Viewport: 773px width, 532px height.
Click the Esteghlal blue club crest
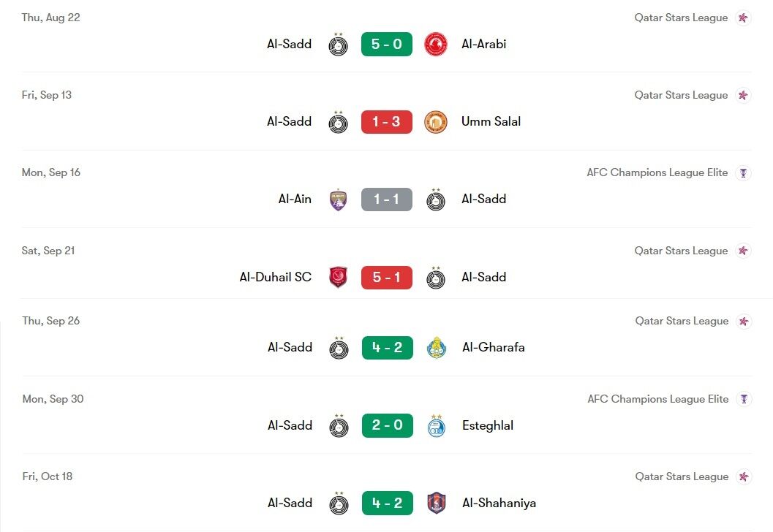click(437, 425)
